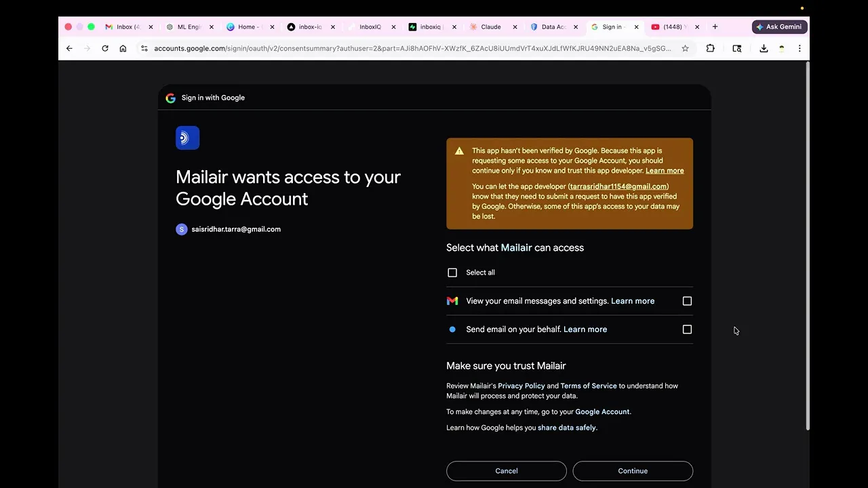Open Mailair's Privacy Policy

pos(521,386)
